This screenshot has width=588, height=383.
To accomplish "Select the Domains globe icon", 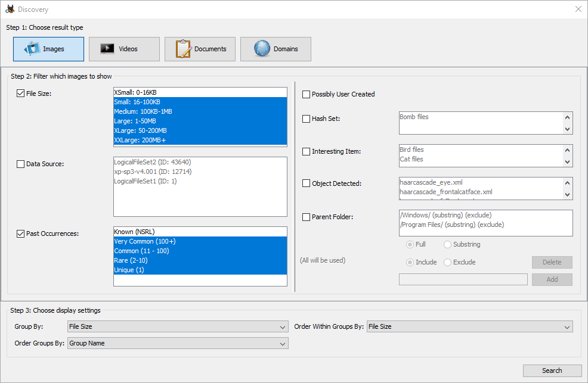I will (x=262, y=49).
